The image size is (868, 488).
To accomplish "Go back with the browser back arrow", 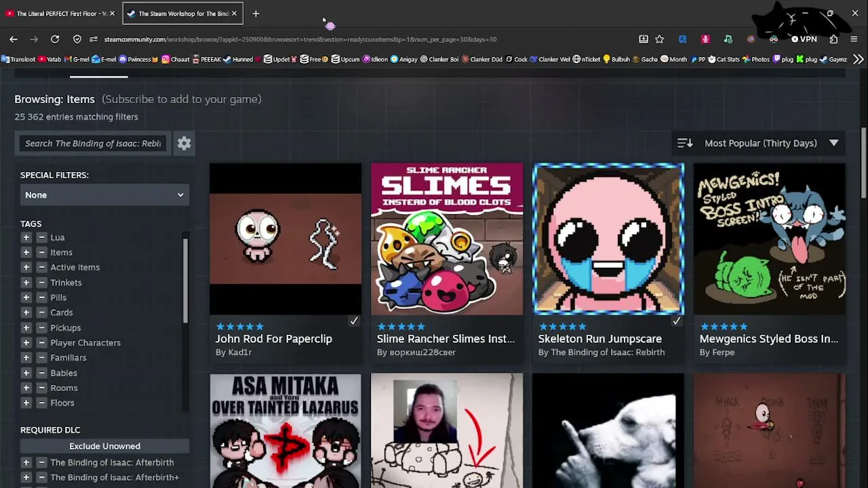I will pyautogui.click(x=14, y=39).
